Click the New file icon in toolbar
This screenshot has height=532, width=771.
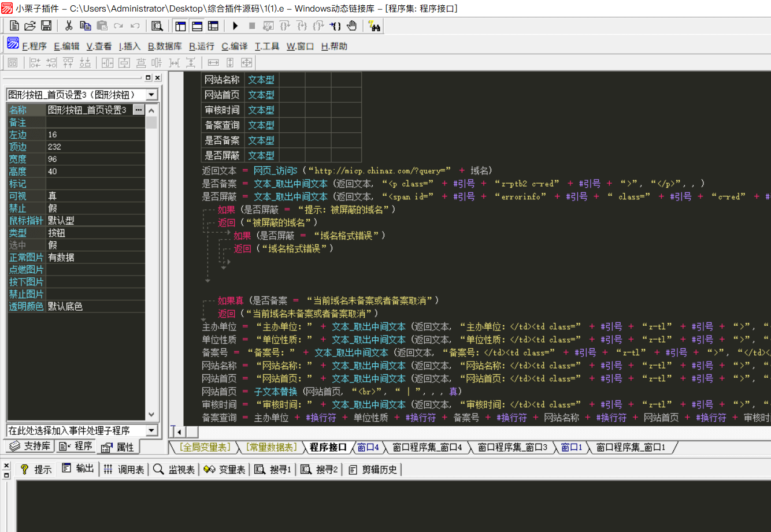pyautogui.click(x=14, y=26)
